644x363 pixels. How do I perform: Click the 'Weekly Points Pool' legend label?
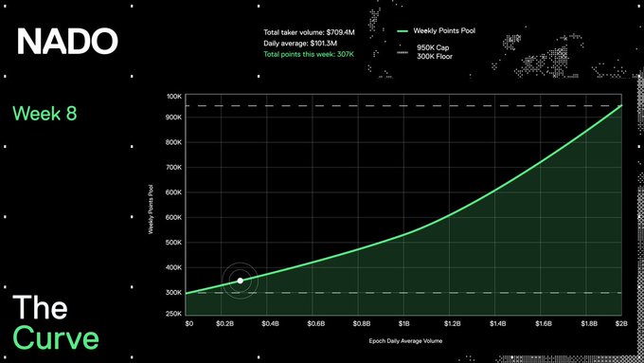444,31
